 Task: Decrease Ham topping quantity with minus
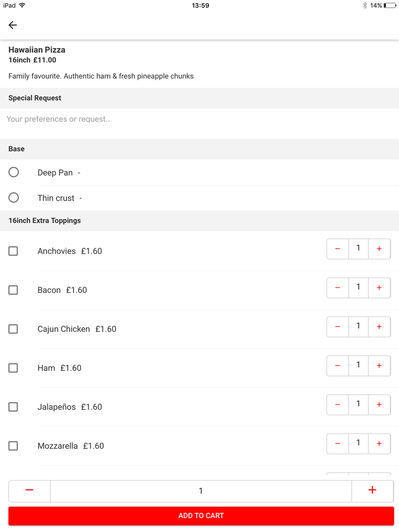tap(338, 366)
